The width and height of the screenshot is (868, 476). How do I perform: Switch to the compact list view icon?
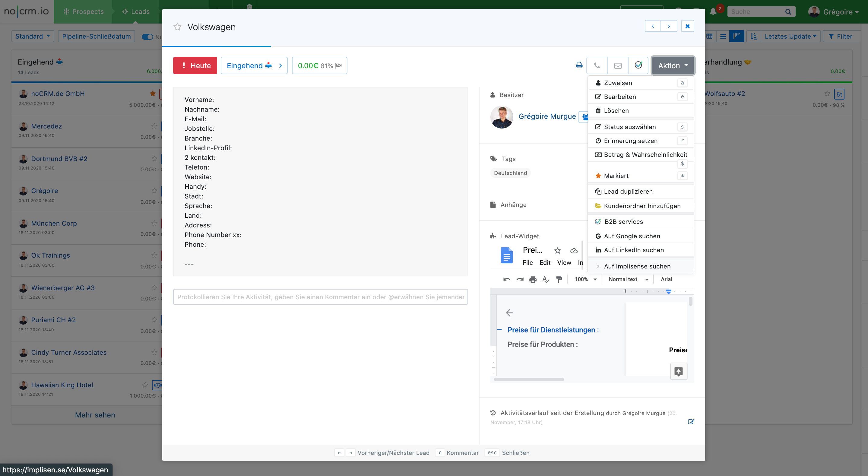pyautogui.click(x=723, y=36)
